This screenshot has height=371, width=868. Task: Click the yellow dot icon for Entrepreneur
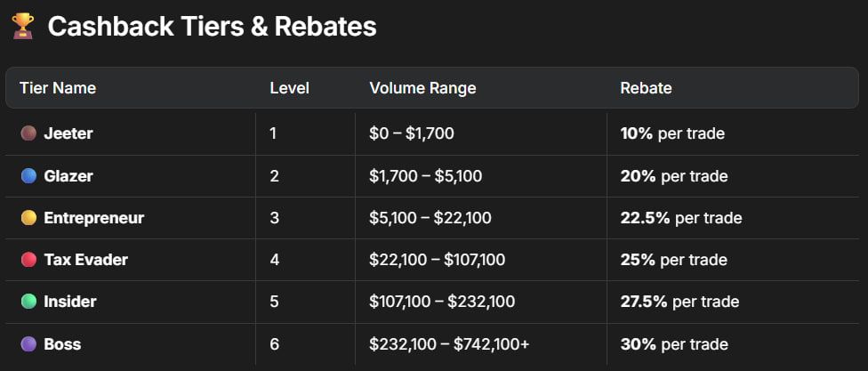coord(28,218)
